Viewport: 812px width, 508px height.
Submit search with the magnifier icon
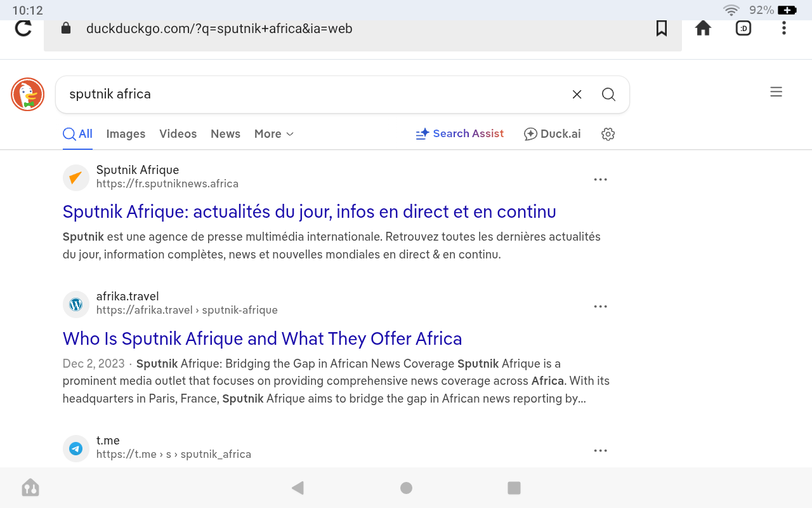(608, 95)
